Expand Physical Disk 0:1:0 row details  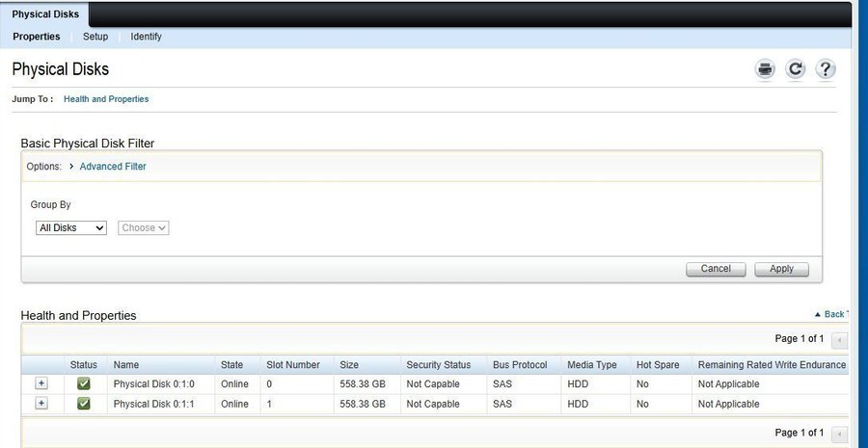click(x=41, y=383)
